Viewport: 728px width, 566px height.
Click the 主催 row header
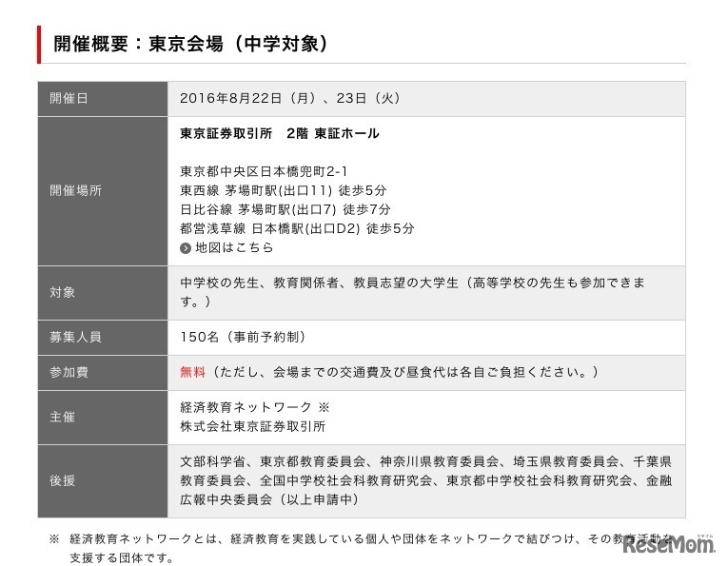point(103,417)
